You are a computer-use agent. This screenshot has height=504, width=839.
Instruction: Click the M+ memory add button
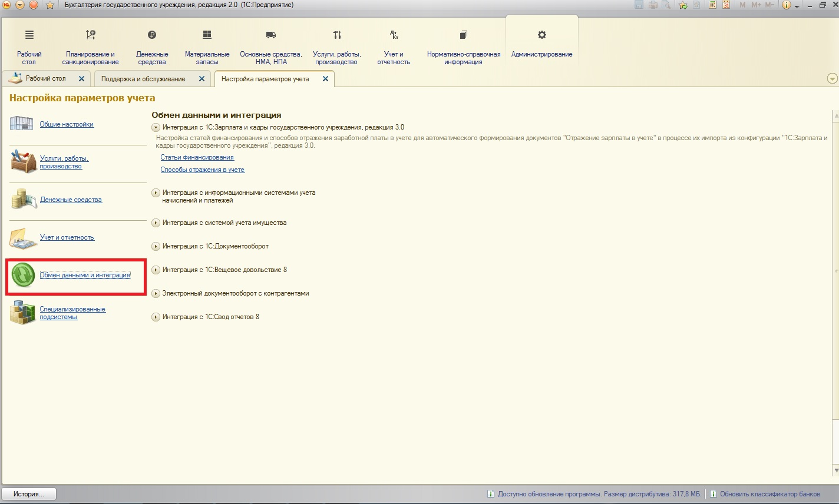pos(756,5)
